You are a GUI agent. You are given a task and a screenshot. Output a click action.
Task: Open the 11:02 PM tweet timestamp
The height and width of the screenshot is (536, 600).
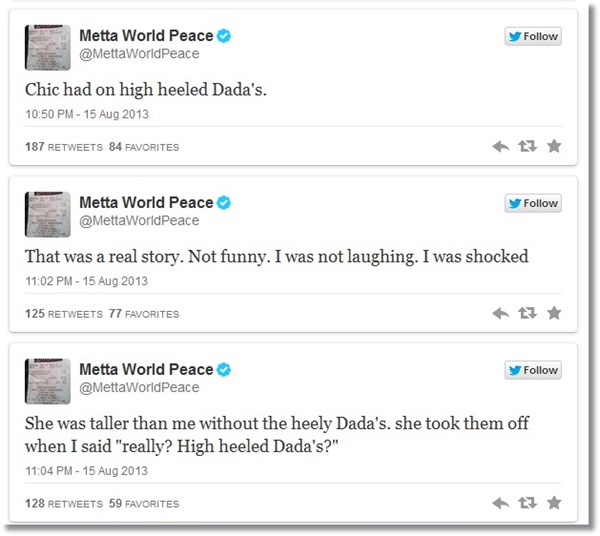(x=86, y=281)
